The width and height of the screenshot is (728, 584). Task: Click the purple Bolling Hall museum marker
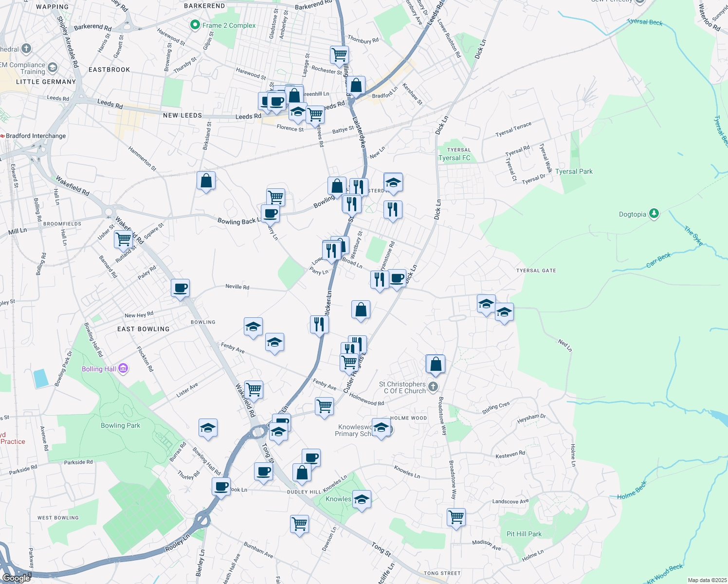(123, 369)
